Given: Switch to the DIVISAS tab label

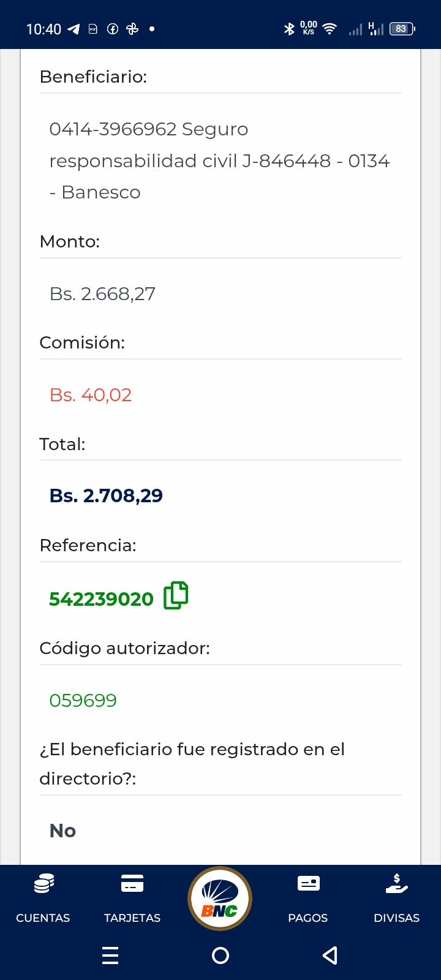Looking at the screenshot, I should 397,918.
